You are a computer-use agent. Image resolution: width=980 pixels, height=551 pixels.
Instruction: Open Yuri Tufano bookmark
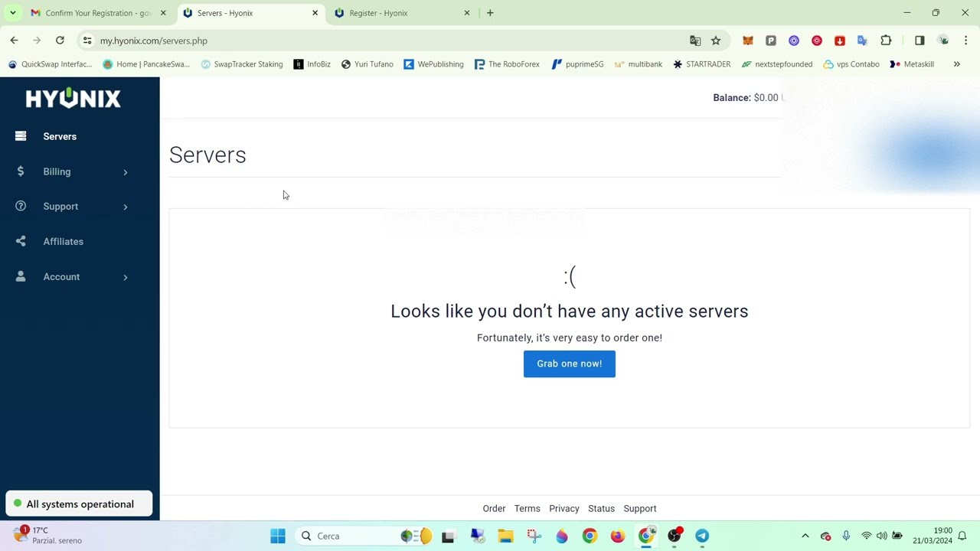point(367,64)
